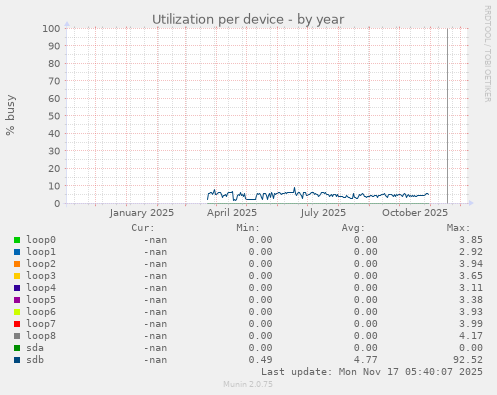The image size is (497, 395).
Task: Click sdb max value 92.52
Action: click(x=468, y=360)
